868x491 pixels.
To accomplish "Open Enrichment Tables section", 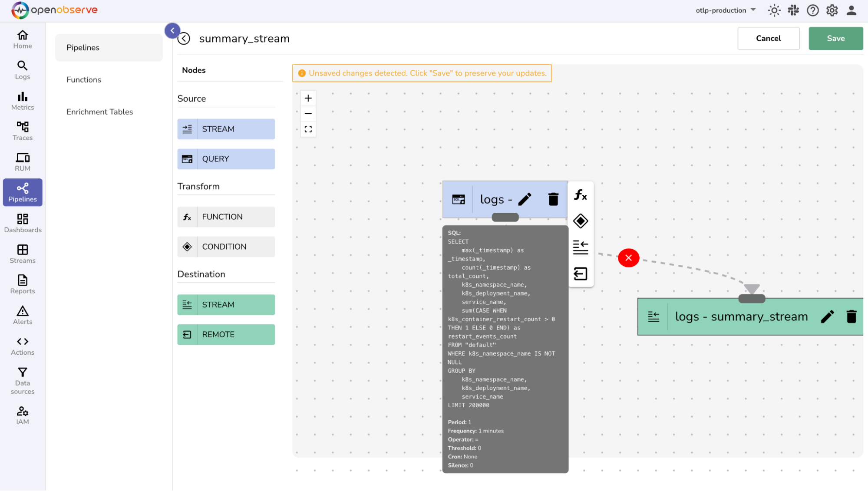I will point(99,112).
